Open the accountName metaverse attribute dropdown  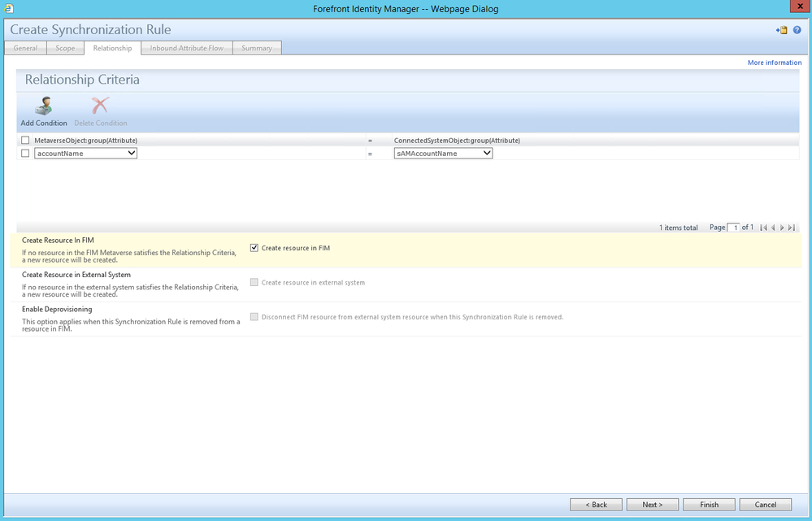[x=85, y=154]
